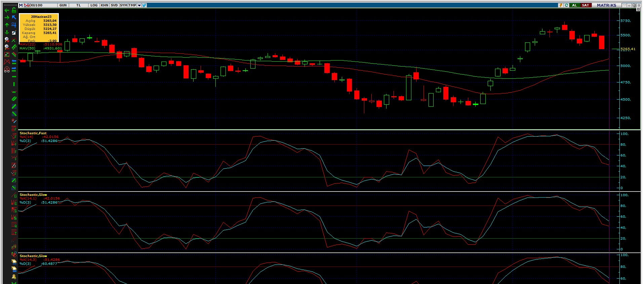This screenshot has width=644, height=284.
Task: Toggle the SVD button
Action: pyautogui.click(x=114, y=5)
